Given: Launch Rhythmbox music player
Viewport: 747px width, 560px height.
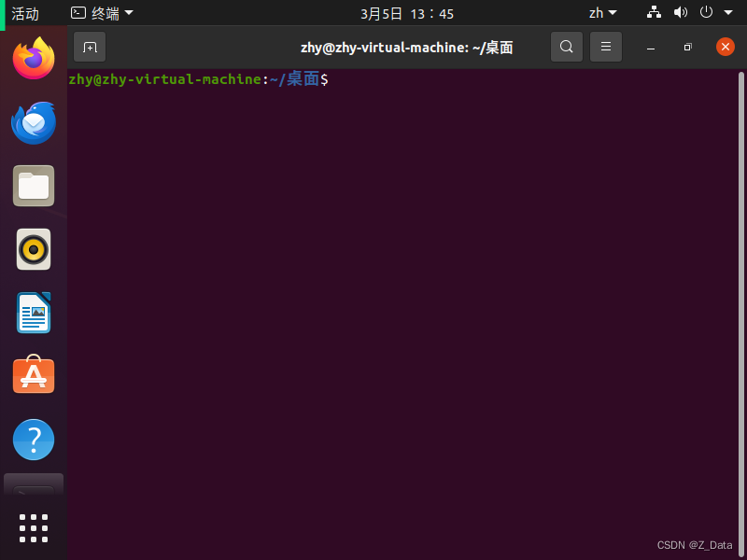Looking at the screenshot, I should pyautogui.click(x=33, y=249).
